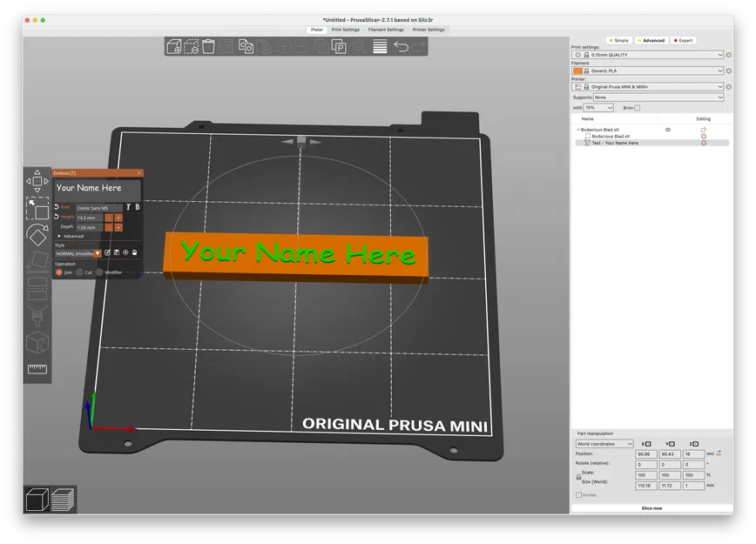Select the Measure ruler tool

37,369
